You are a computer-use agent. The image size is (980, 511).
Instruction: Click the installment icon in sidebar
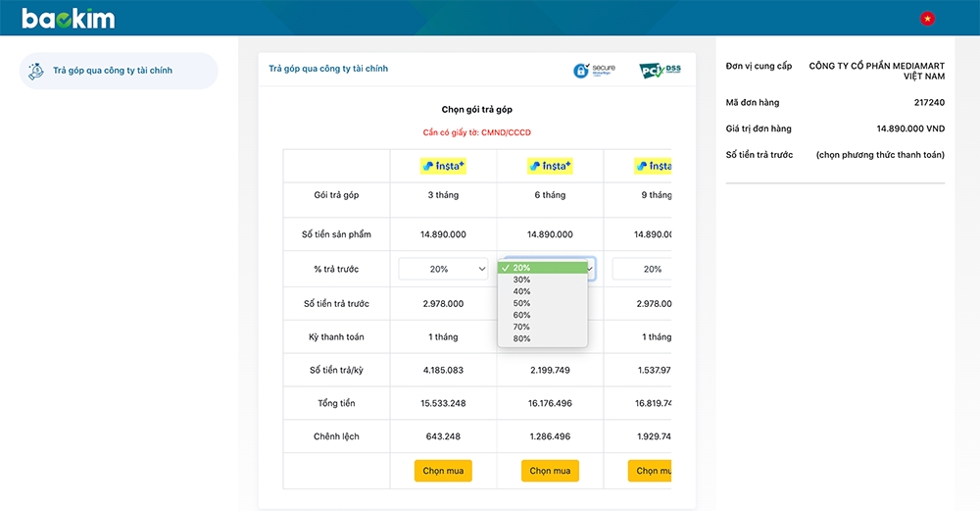[36, 71]
